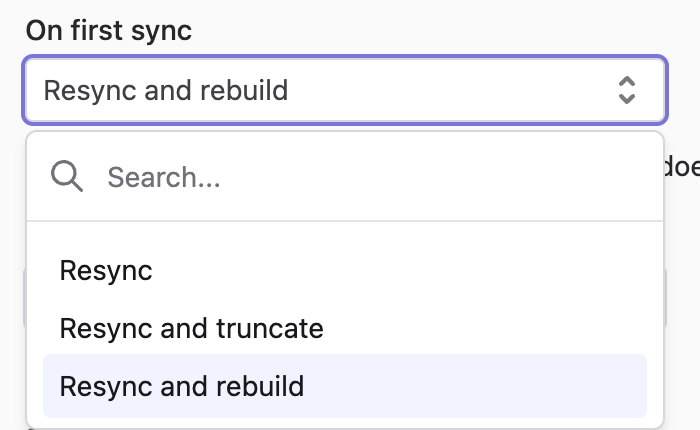
Task: Collapse the sync mode dropdown via chevrons
Action: 627,91
